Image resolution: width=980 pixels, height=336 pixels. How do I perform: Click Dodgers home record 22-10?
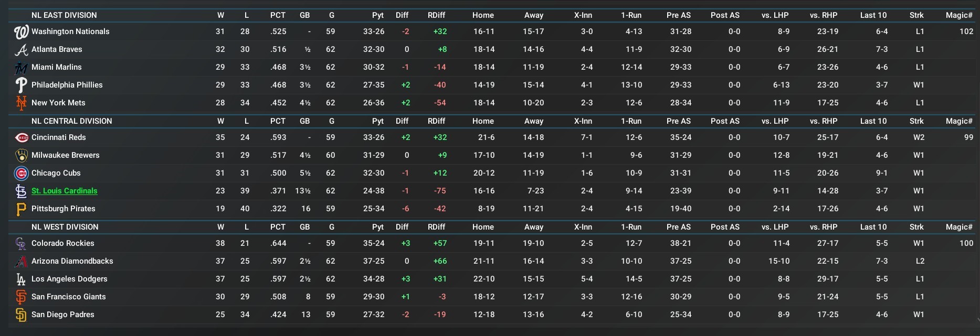point(484,279)
